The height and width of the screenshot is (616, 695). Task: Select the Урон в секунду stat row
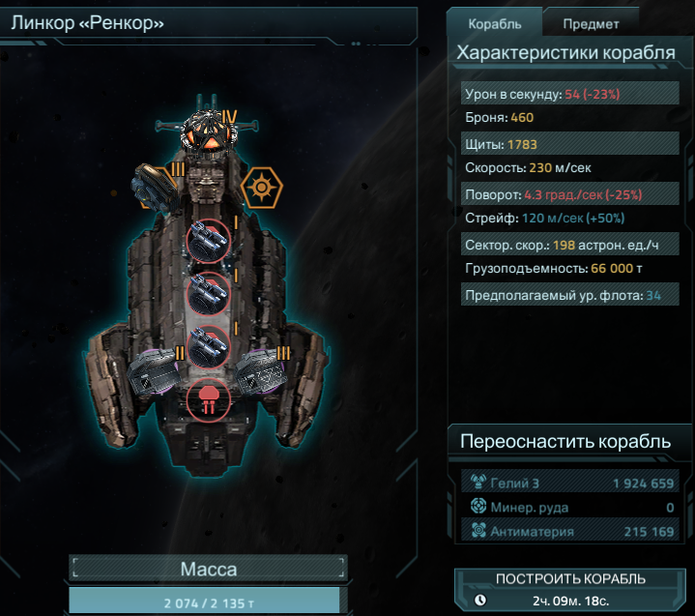point(570,94)
